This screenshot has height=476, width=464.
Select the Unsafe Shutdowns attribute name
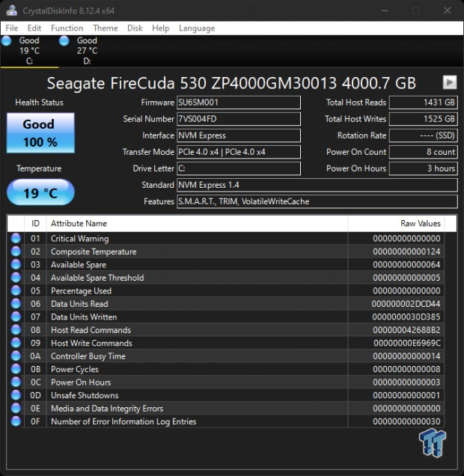[x=85, y=395]
